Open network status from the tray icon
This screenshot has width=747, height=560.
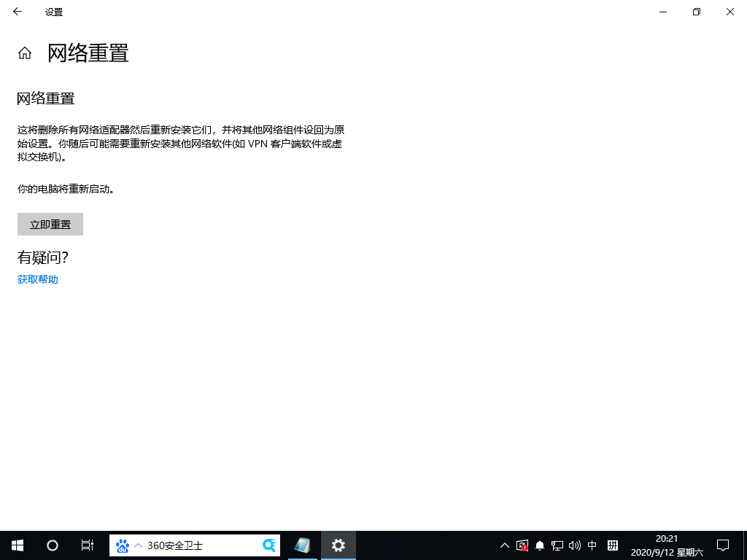557,545
